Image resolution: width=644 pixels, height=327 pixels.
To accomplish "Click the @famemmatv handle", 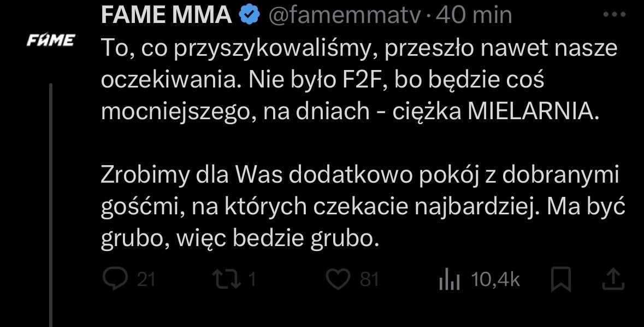I will pos(344,16).
